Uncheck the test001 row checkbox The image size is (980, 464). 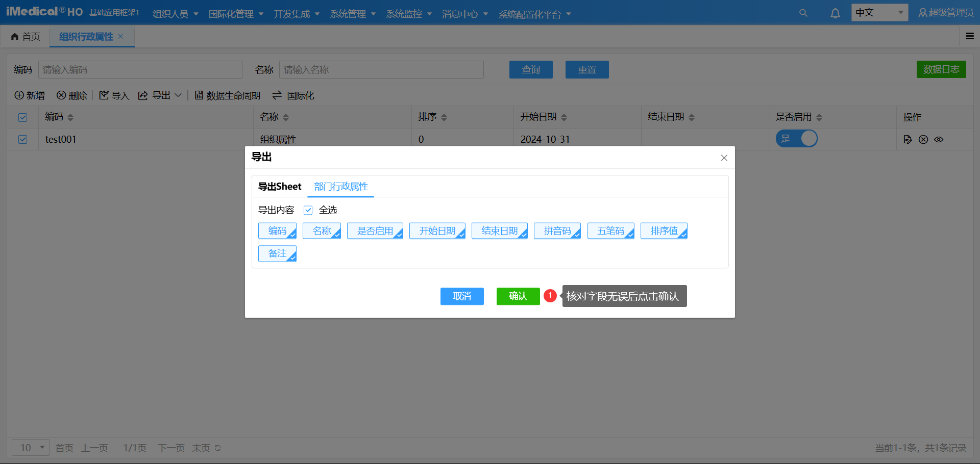point(23,139)
